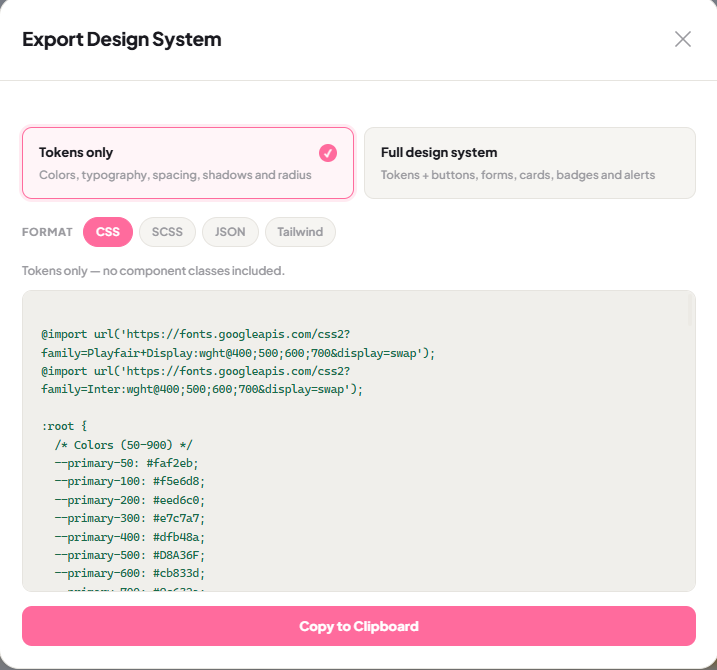Switch format to SCSS
Image resolution: width=717 pixels, height=670 pixels.
pos(167,232)
